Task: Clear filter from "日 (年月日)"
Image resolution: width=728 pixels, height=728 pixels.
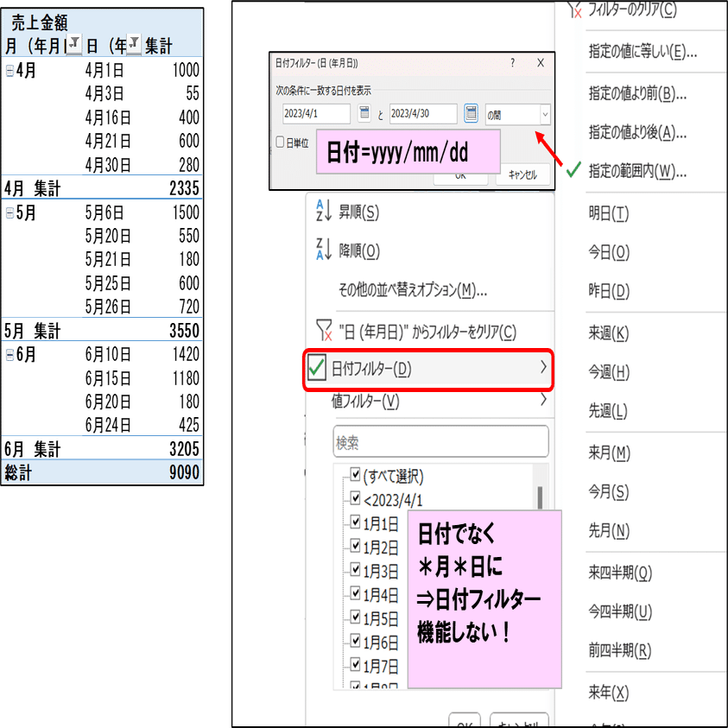Action: click(x=427, y=332)
